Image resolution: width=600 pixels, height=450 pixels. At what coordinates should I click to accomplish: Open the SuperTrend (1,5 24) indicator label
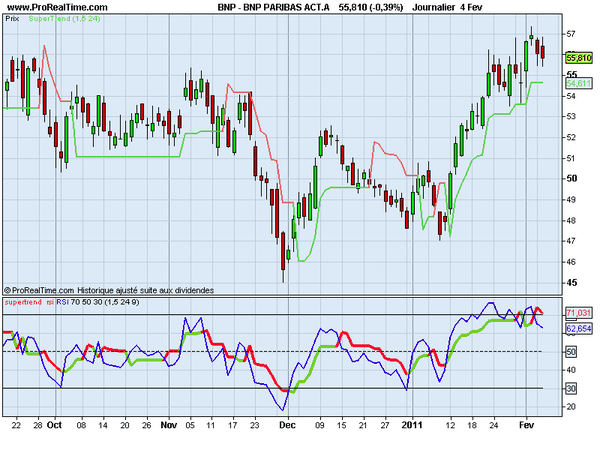[65, 18]
